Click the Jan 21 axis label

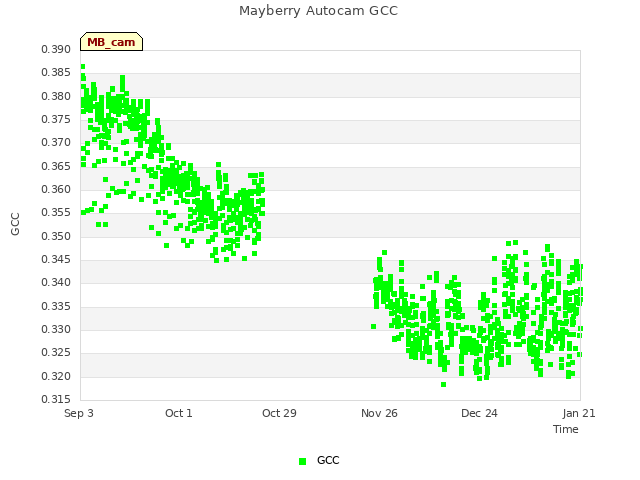click(579, 413)
